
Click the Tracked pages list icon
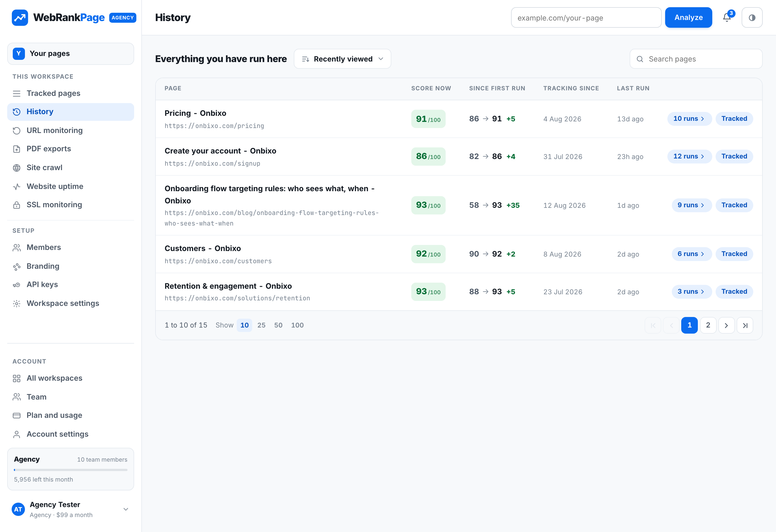[x=17, y=93]
